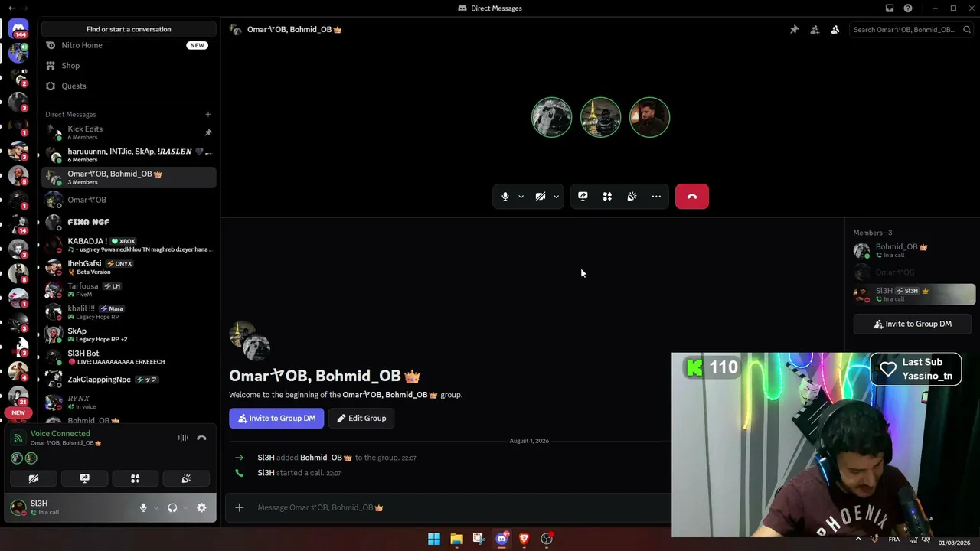980x551 pixels.
Task: Open Discord home Direct Messages icon
Action: point(18,29)
